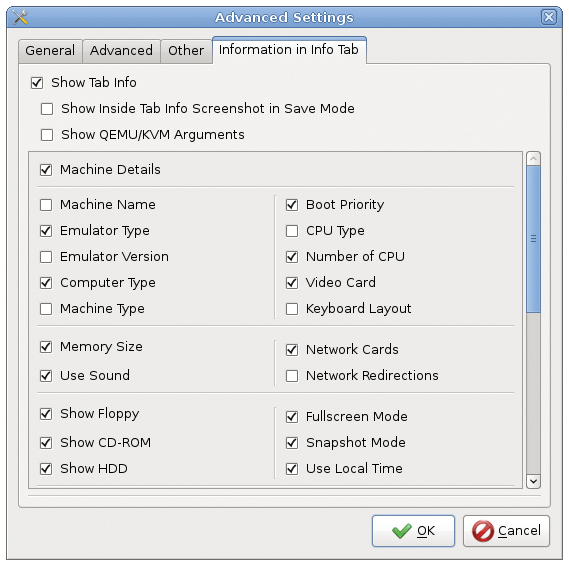Screen dimensions: 569x566
Task: Click the scrollbar down arrow
Action: tap(533, 481)
